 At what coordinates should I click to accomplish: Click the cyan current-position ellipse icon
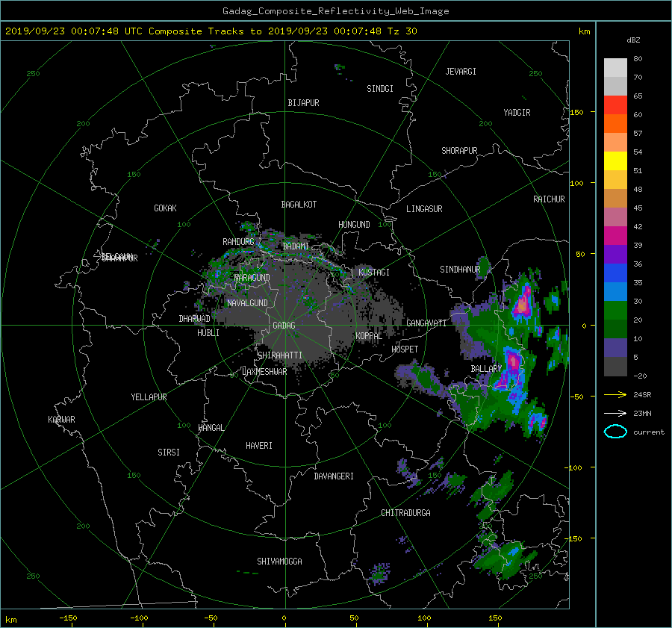(615, 432)
